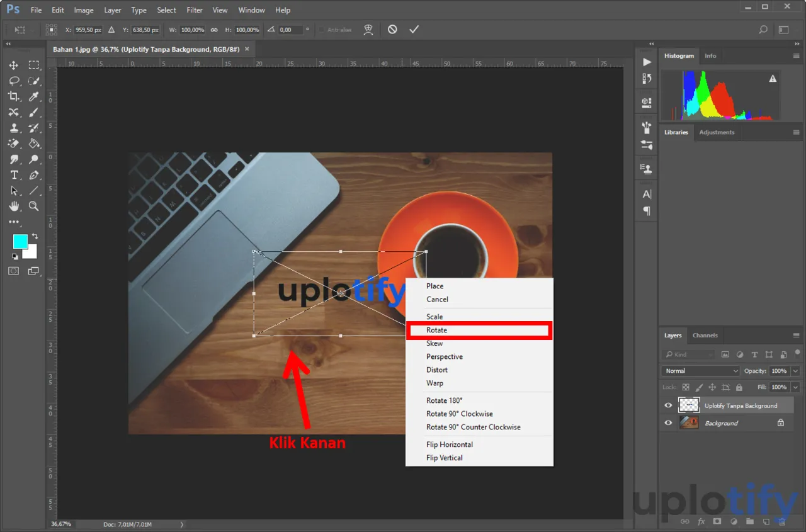Open the Layers panel menu
Image resolution: width=806 pixels, height=532 pixels.
796,336
